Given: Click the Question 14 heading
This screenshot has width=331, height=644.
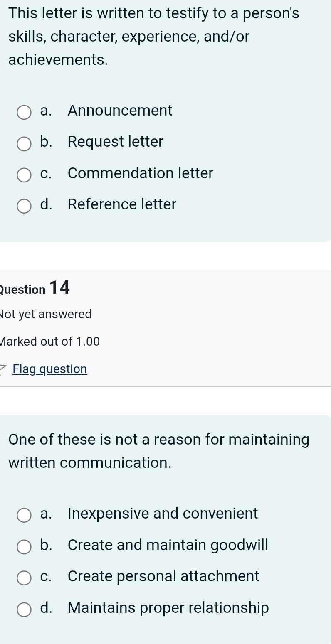Looking at the screenshot, I should pyautogui.click(x=35, y=288).
